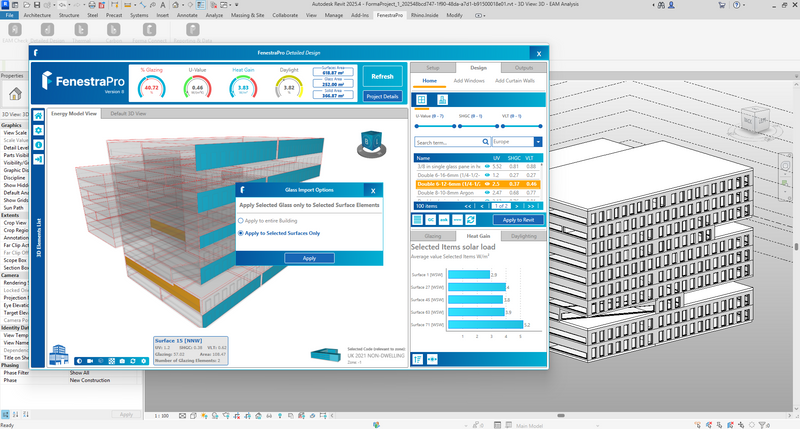The image size is (800, 429).
Task: Click the Revit view cube in 3D view
Action: [x=756, y=122]
